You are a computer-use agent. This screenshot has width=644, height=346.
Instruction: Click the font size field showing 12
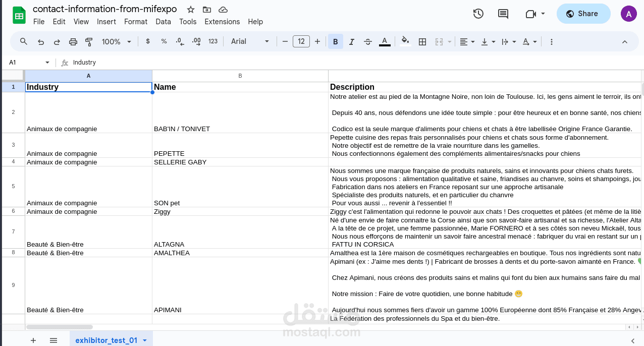click(301, 41)
